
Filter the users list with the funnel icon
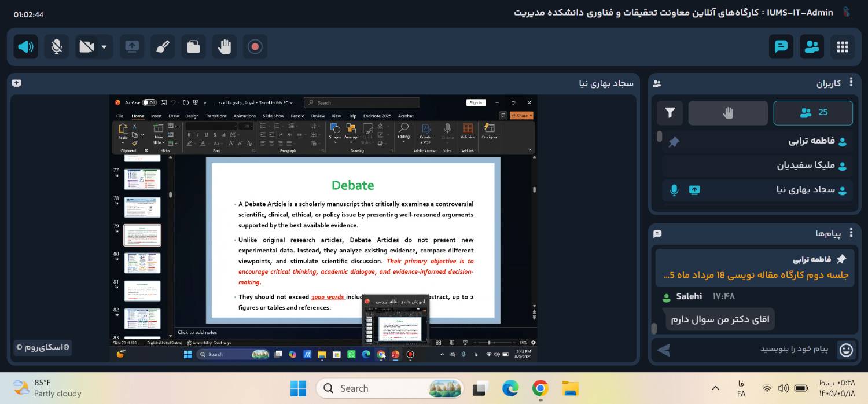point(670,113)
